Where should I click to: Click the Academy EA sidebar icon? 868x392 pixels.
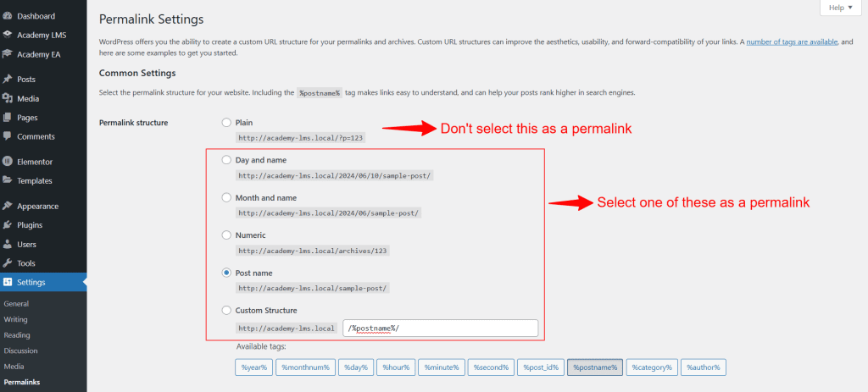tap(7, 54)
